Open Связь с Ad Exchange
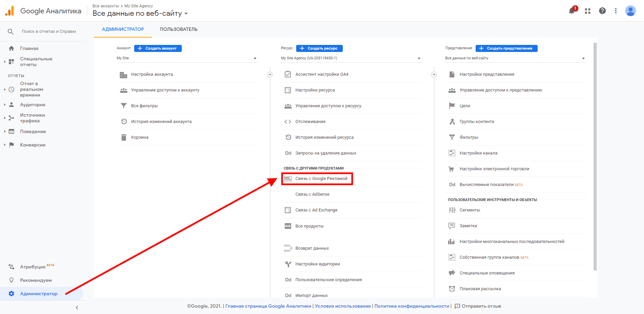 [x=316, y=210]
